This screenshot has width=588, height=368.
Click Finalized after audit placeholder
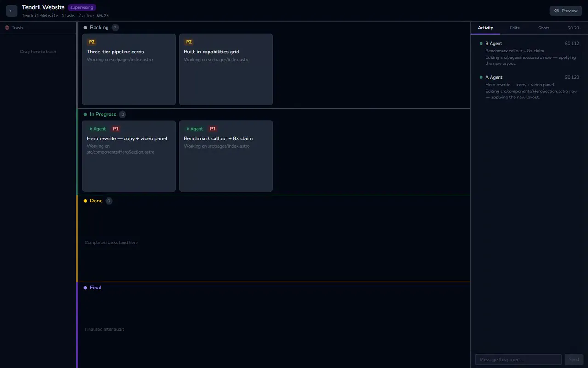[104, 329]
